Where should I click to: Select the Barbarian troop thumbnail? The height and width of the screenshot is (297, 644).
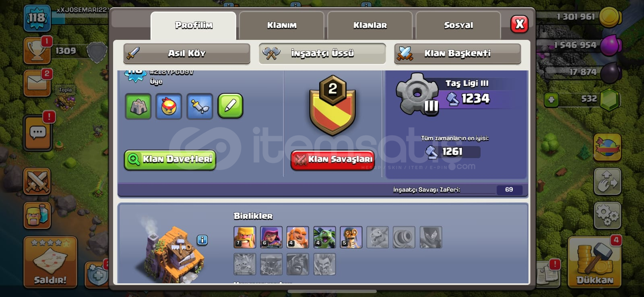point(245,237)
